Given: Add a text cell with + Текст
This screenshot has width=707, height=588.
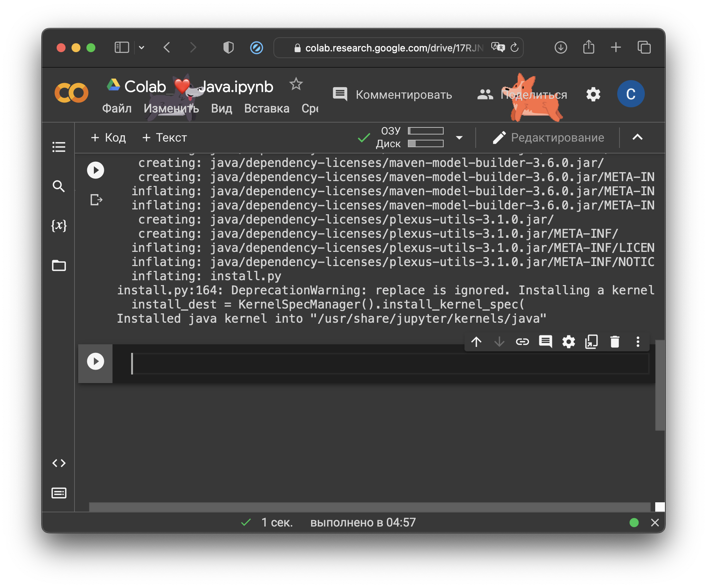Looking at the screenshot, I should point(165,137).
